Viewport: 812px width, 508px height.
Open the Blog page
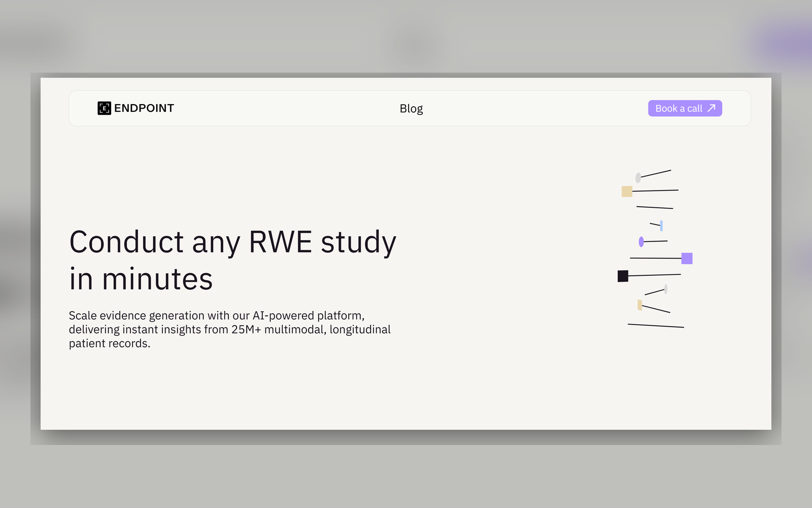[411, 109]
